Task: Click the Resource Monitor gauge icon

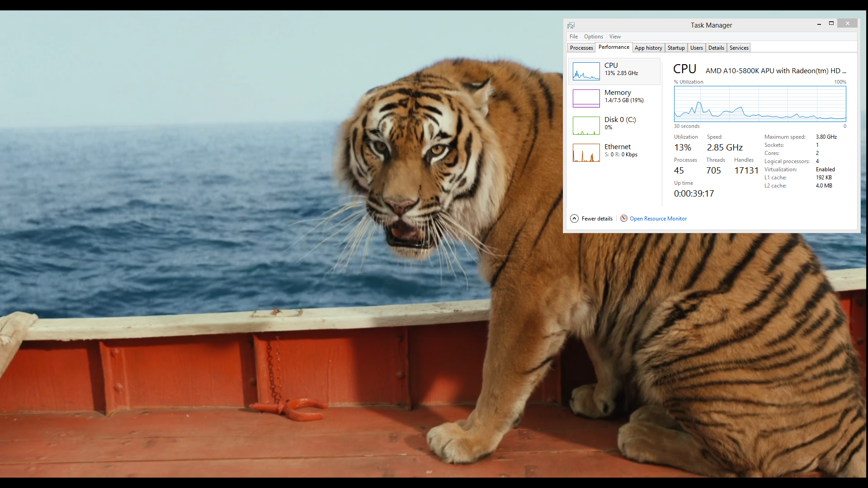Action: (624, 218)
